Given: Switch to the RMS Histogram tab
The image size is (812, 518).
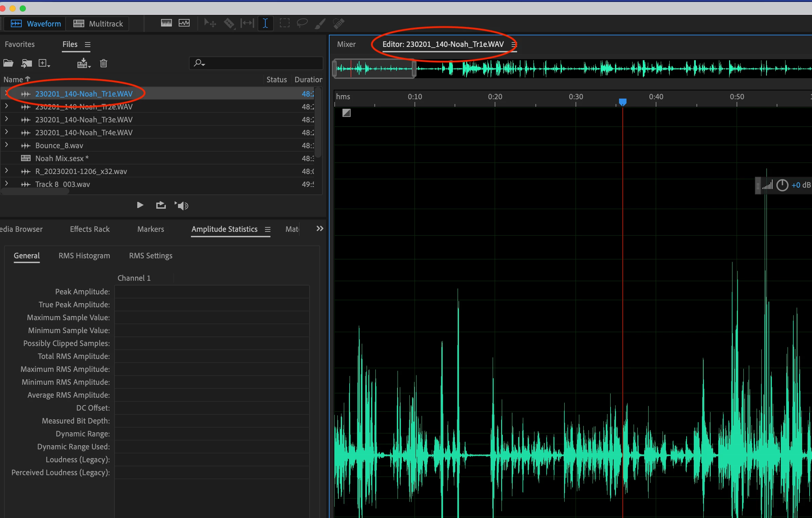Looking at the screenshot, I should point(84,256).
